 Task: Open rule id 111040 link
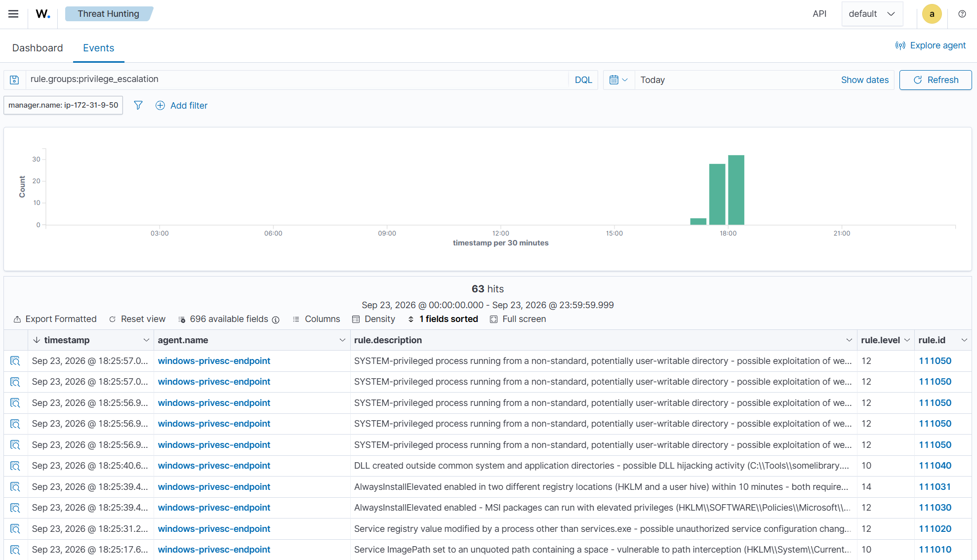coord(935,466)
